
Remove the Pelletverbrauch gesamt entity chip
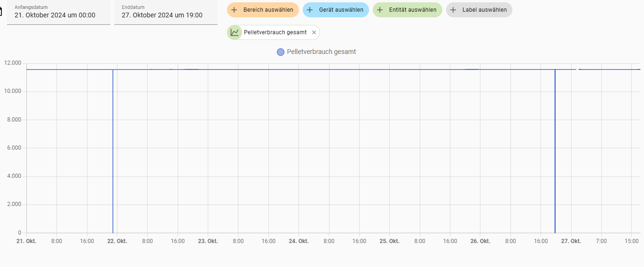[314, 32]
